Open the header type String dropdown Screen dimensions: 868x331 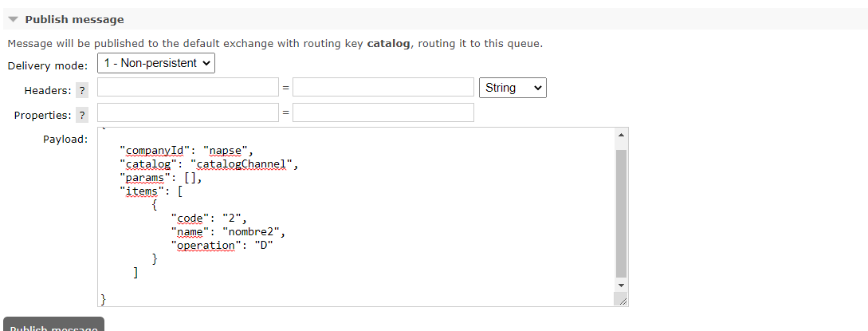click(513, 88)
